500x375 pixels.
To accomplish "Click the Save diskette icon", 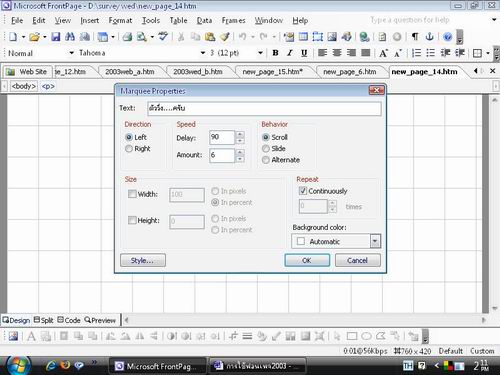I will [56, 37].
